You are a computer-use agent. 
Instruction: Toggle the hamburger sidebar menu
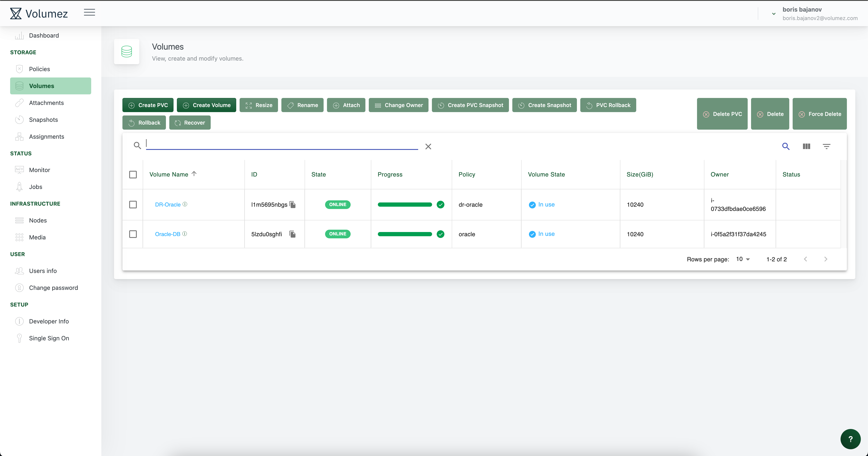(89, 13)
